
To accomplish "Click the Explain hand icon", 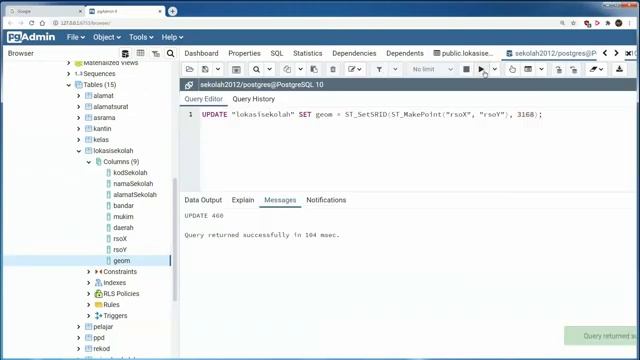I will tap(512, 69).
